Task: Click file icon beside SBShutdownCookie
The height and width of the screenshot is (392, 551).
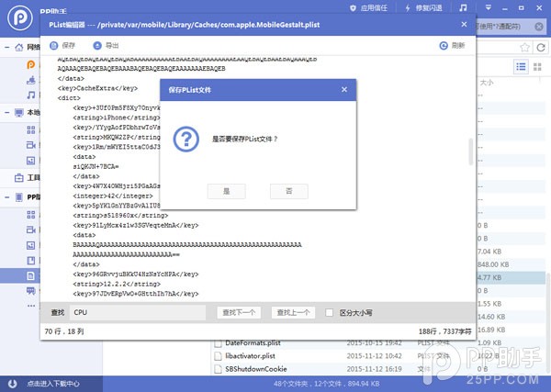Action: tap(219, 369)
